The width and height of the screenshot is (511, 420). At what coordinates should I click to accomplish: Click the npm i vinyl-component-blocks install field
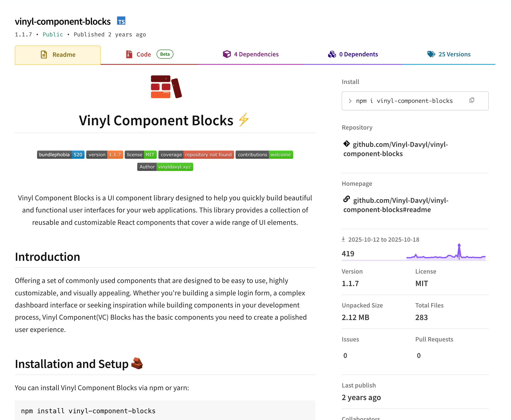[404, 101]
